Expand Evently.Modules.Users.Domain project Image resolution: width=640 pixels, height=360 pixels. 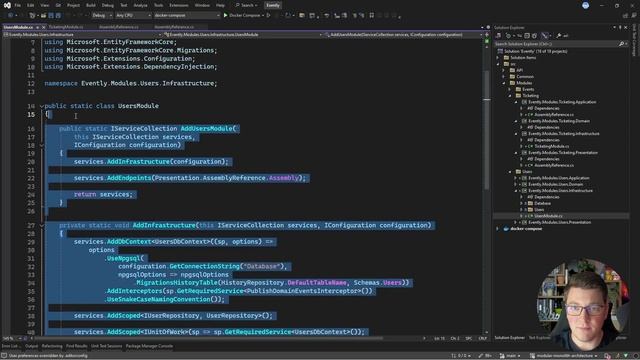[516, 184]
